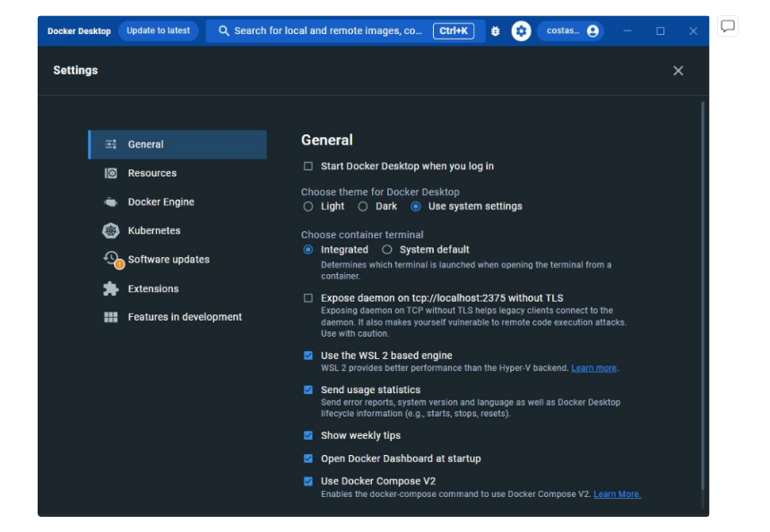Open the General settings section
This screenshot has height=532, width=770.
(x=177, y=144)
